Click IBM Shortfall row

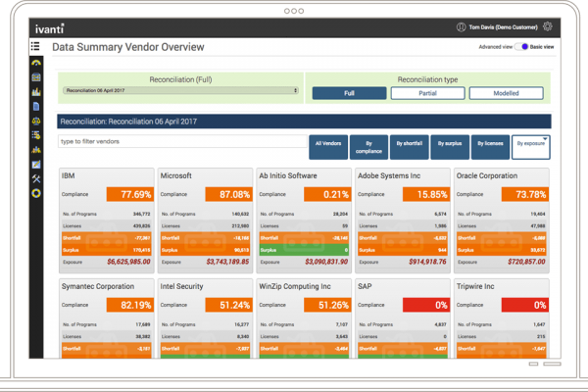click(x=107, y=238)
